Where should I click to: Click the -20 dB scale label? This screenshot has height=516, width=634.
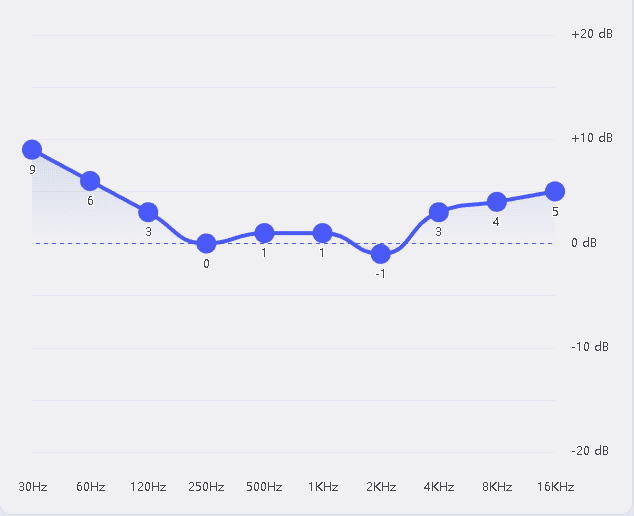coord(589,451)
